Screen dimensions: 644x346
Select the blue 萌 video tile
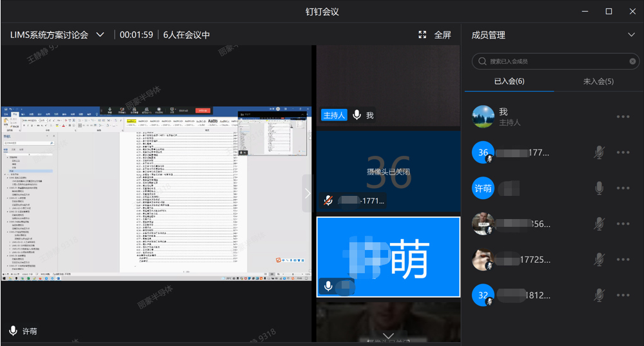point(388,257)
